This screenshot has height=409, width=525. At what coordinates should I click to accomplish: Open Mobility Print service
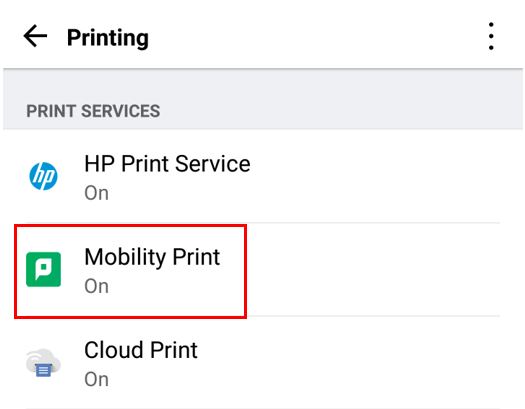pos(262,269)
